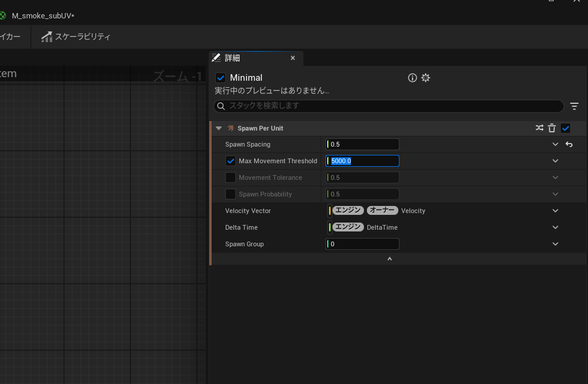Click the エンジン tag in Delta Time row

(x=348, y=227)
